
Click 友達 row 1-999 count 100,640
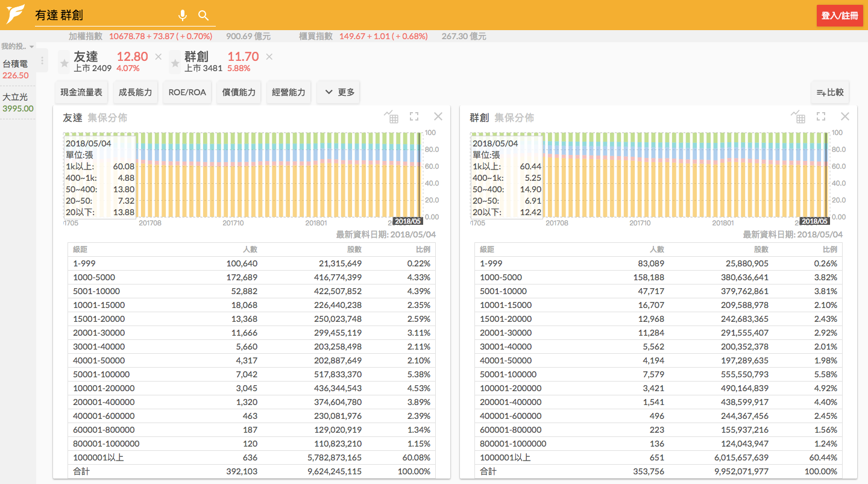[x=242, y=263]
